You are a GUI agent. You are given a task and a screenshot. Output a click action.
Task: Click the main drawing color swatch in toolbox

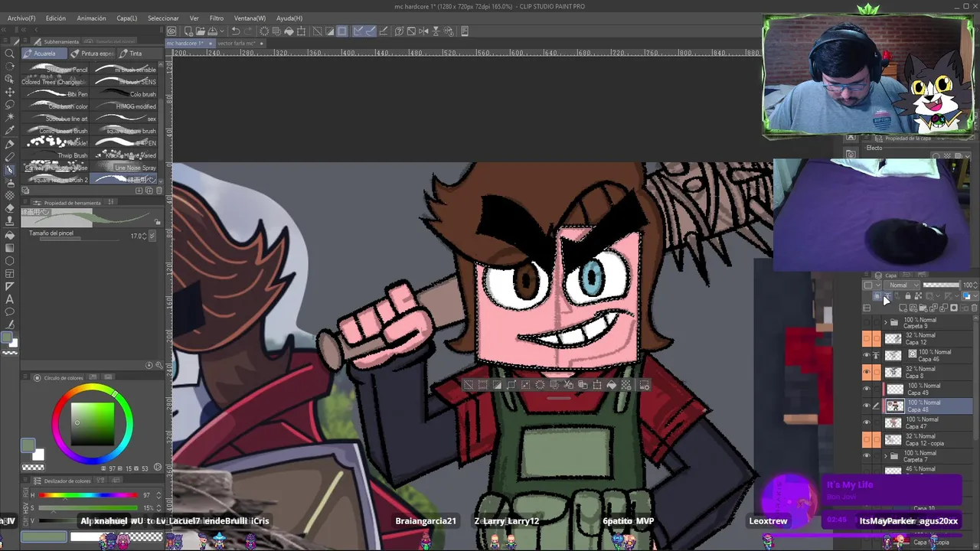8,338
